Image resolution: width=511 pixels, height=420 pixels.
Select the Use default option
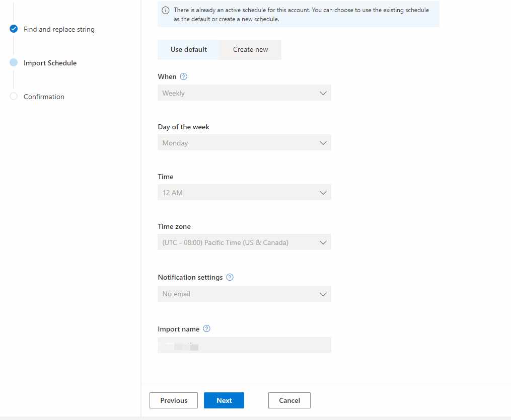pos(189,49)
